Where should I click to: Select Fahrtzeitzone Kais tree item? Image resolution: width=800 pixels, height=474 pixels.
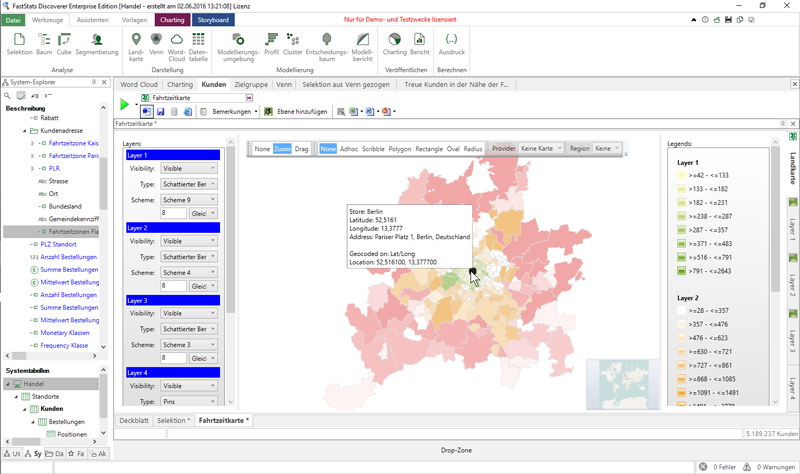(73, 143)
